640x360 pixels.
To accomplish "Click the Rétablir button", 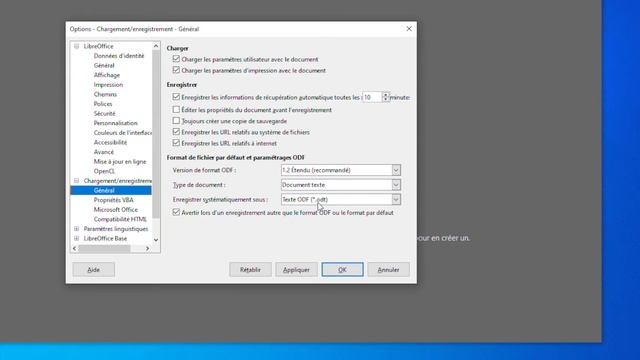I will click(x=250, y=270).
